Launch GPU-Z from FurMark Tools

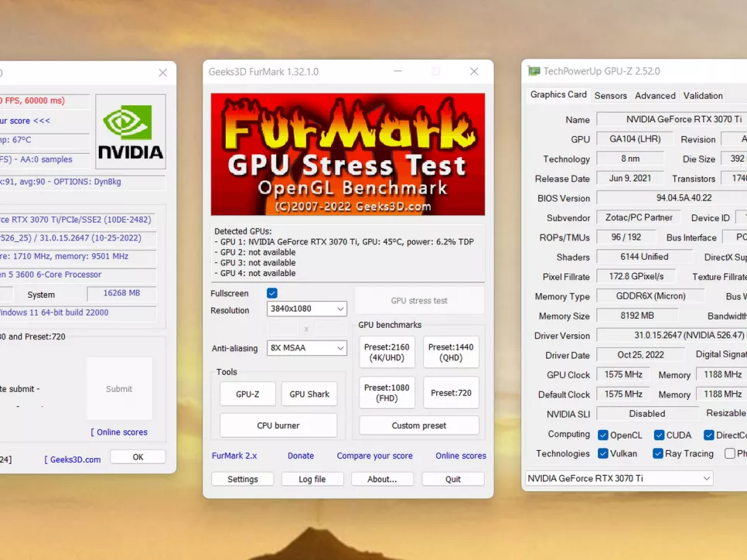click(x=247, y=394)
